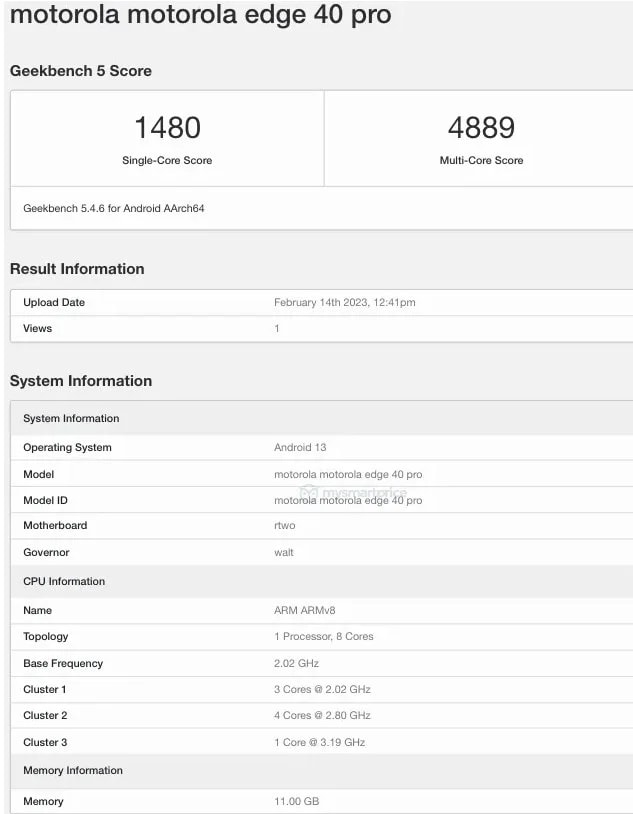The height and width of the screenshot is (814, 633).
Task: Click the Cluster 2 value 4 Cores @ 2.80 GHz
Action: click(322, 715)
